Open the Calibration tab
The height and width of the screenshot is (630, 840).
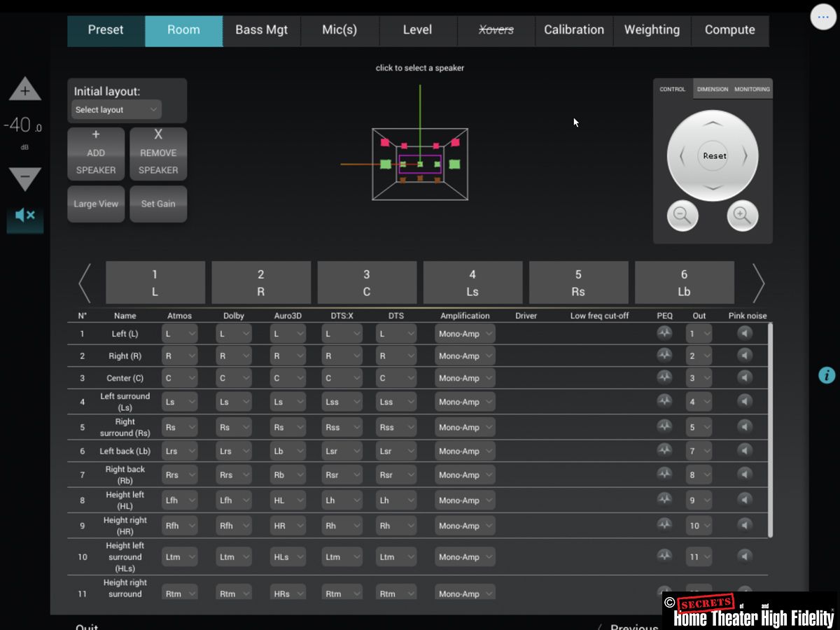574,30
